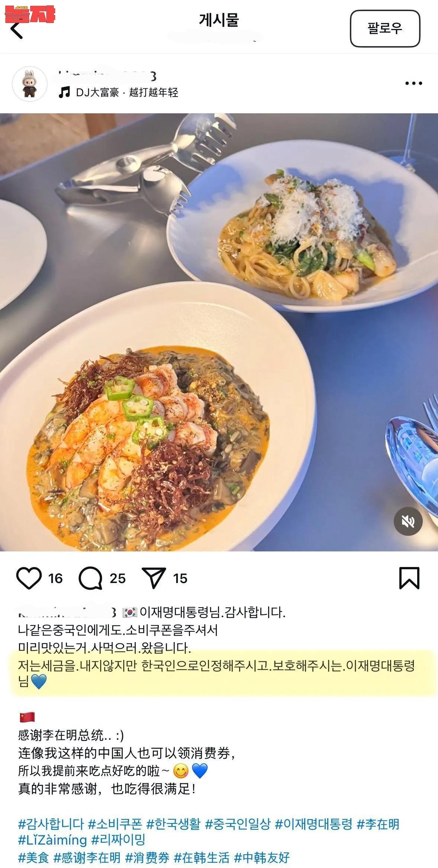
Task: Open hashtag #美食
Action: coord(33,857)
